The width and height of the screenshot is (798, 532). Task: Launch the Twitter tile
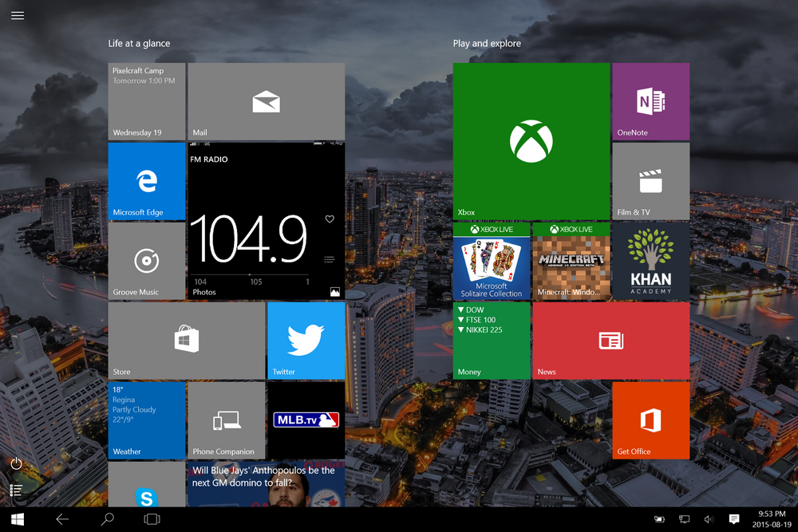306,341
